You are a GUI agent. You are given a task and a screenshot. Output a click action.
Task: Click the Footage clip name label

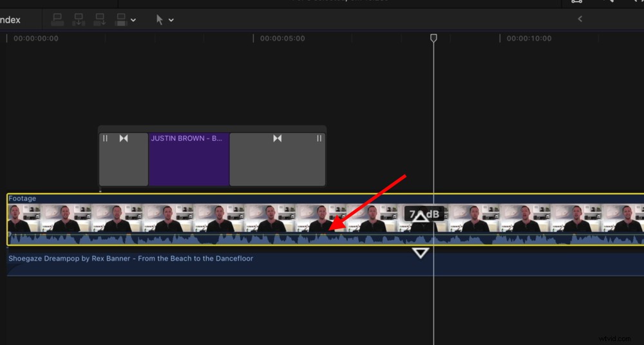pos(22,198)
